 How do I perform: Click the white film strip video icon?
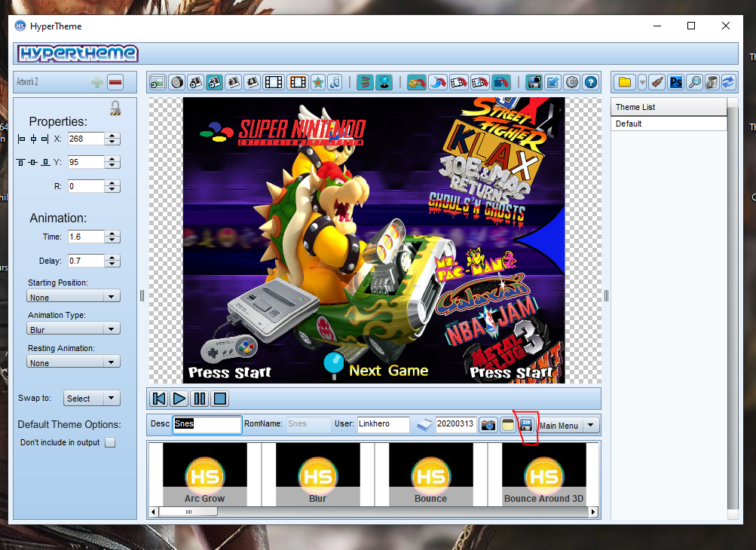(274, 82)
